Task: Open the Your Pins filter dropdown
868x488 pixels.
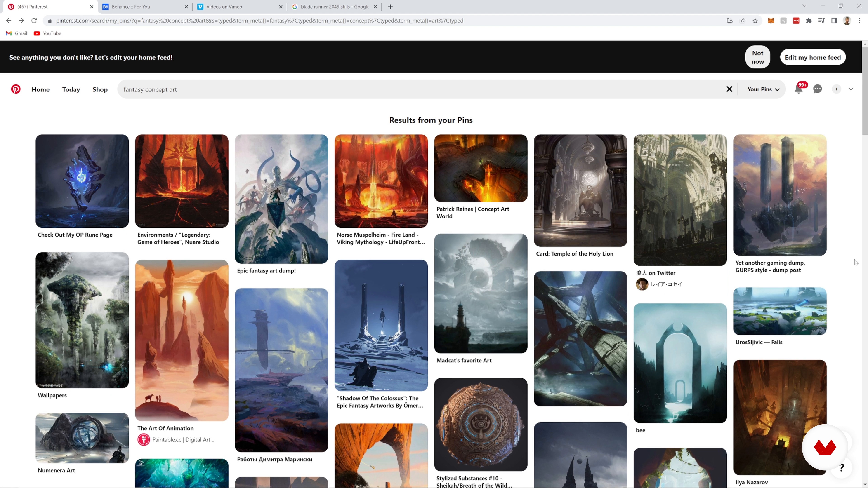Action: click(763, 89)
